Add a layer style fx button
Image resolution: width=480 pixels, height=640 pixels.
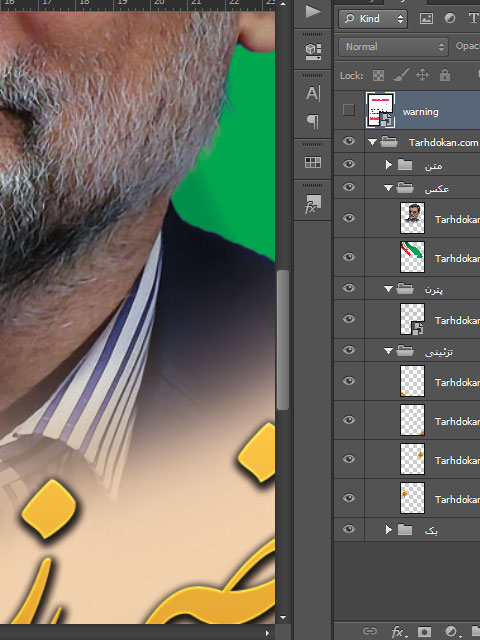(397, 632)
